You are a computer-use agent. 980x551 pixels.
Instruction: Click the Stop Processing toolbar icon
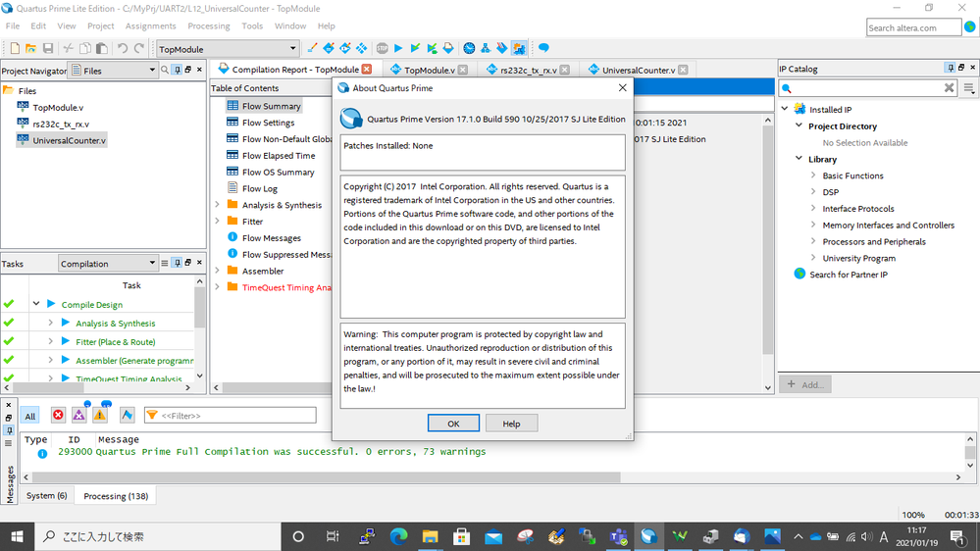coord(382,48)
